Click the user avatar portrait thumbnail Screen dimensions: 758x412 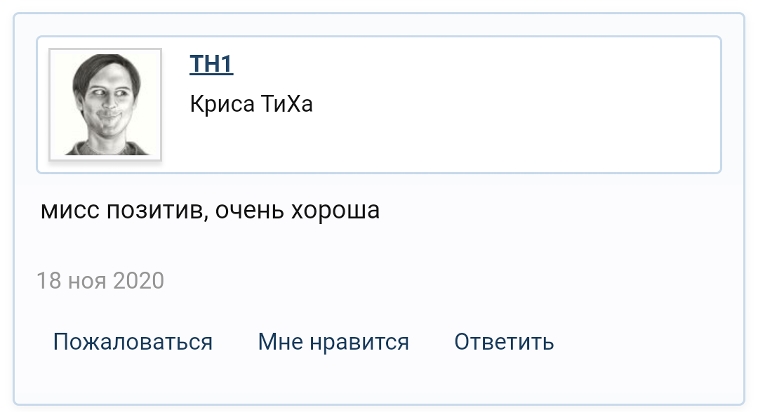coord(105,103)
